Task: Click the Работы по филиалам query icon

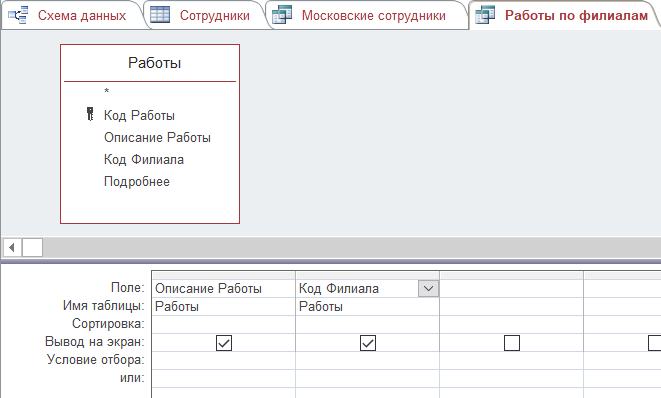Action: pyautogui.click(x=485, y=15)
